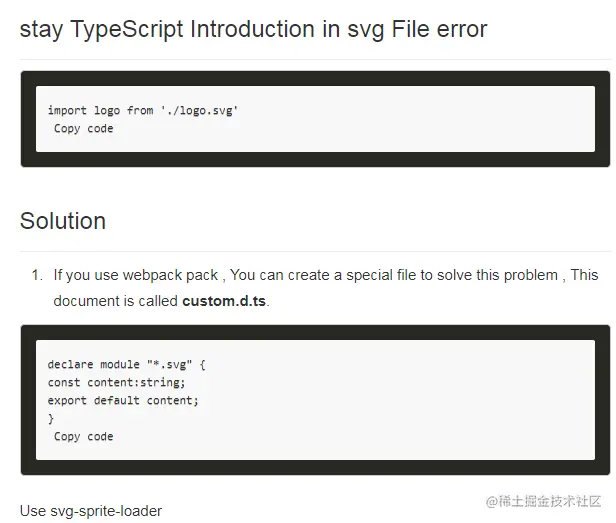Click the bold custom.d.ts filename

[x=224, y=301]
